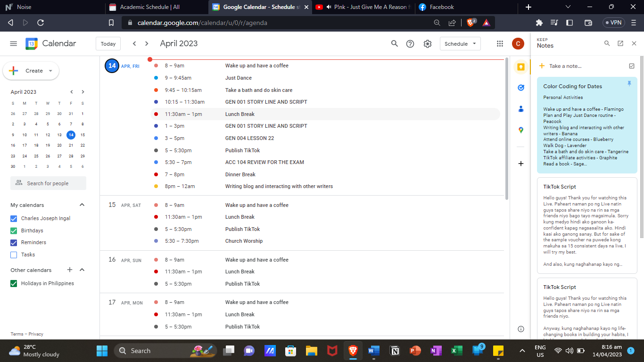Enable the Tasks calendar checkbox
This screenshot has width=644, height=362.
[14, 255]
